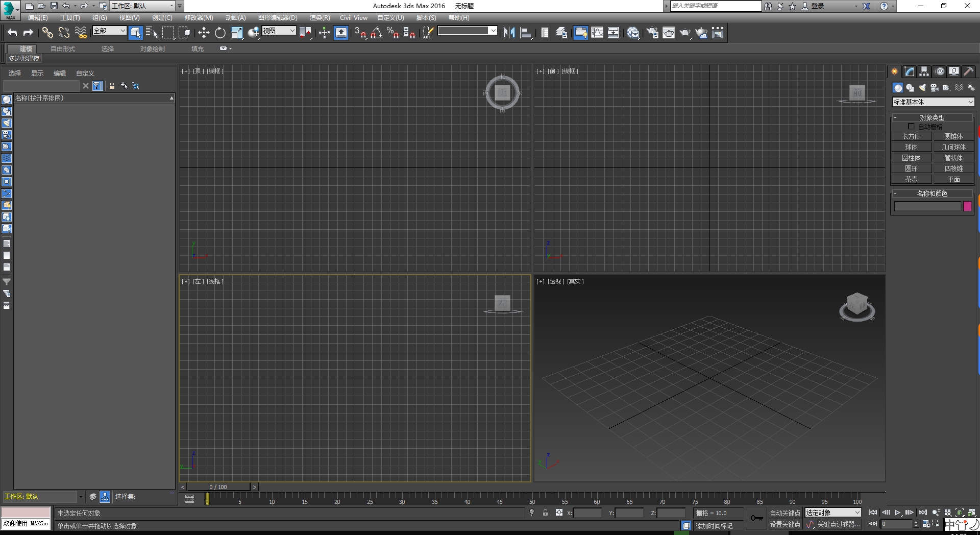The width and height of the screenshot is (980, 535).
Task: Click the 茶壶 creation button
Action: tap(912, 179)
